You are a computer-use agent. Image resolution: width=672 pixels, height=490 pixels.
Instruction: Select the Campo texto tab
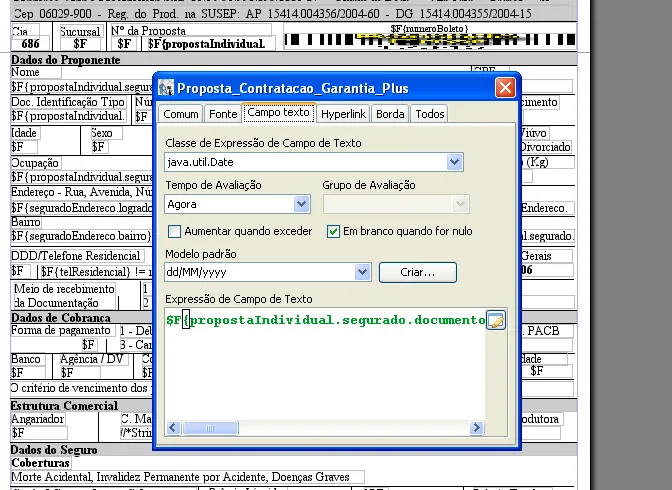pos(279,113)
